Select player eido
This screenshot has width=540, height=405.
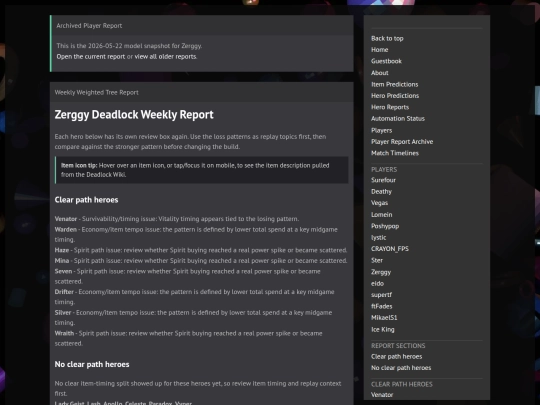377,284
